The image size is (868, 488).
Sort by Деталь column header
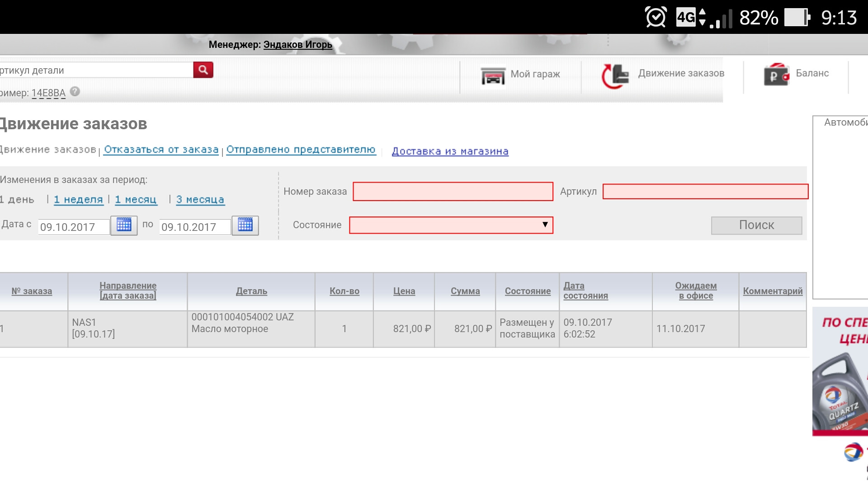252,291
